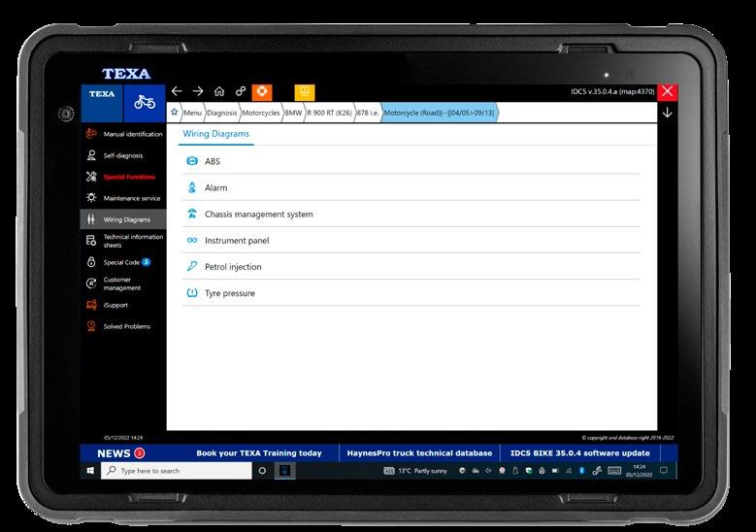Click the down arrow below the close button
The image size is (756, 532).
click(668, 113)
